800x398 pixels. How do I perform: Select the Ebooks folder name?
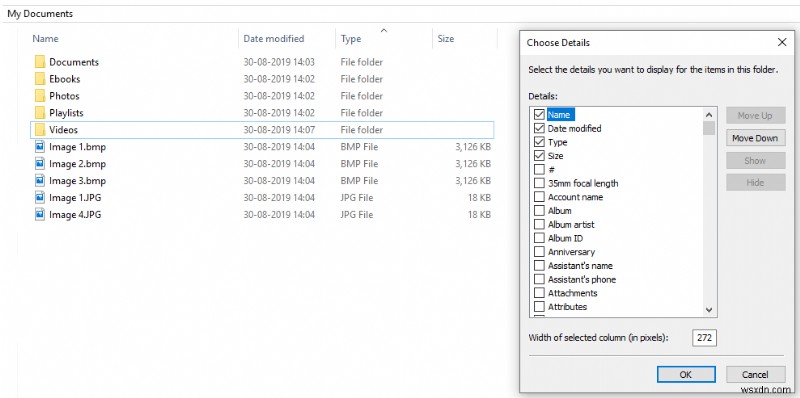tap(65, 79)
